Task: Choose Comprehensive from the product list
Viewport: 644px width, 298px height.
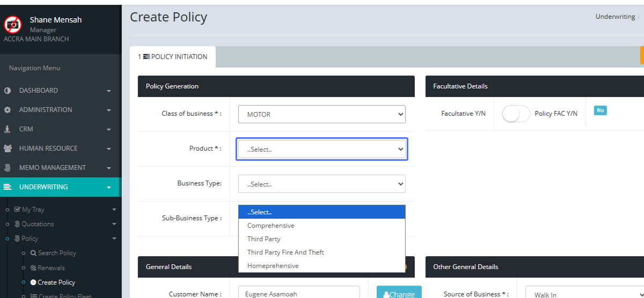Action: click(270, 226)
